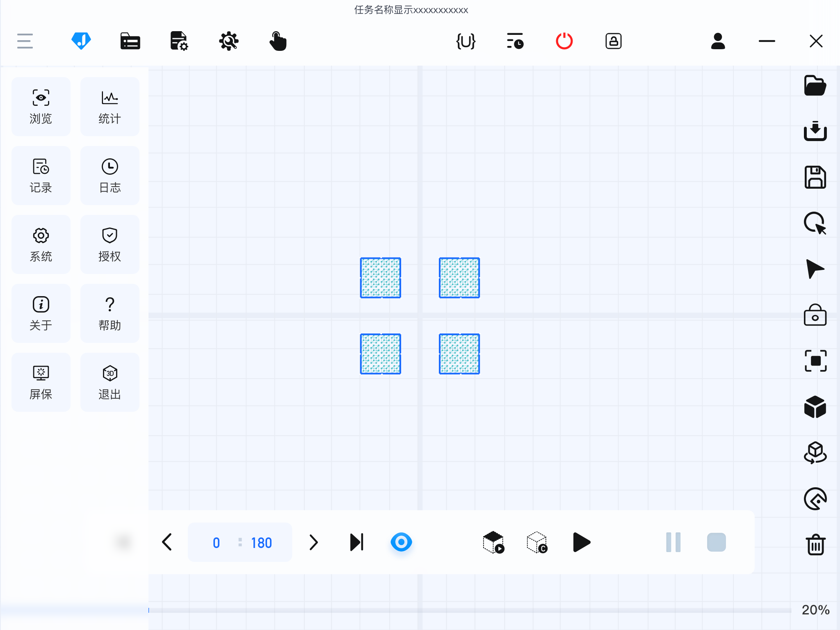
Task: Click the {U} variables icon
Action: point(466,41)
